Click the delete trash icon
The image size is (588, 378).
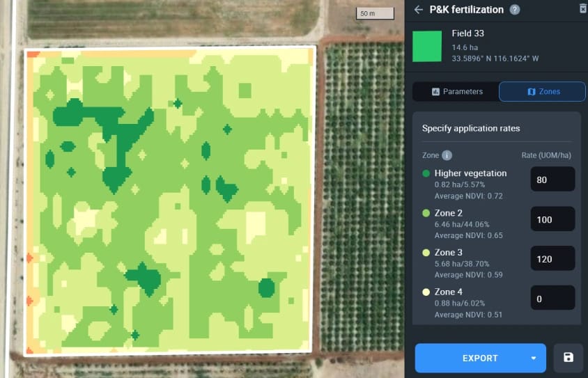click(583, 8)
